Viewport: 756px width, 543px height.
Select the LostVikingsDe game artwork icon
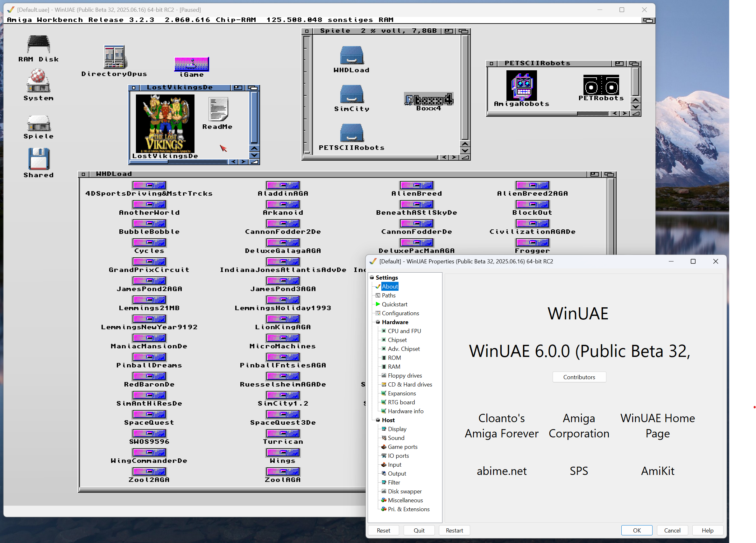[x=165, y=124]
